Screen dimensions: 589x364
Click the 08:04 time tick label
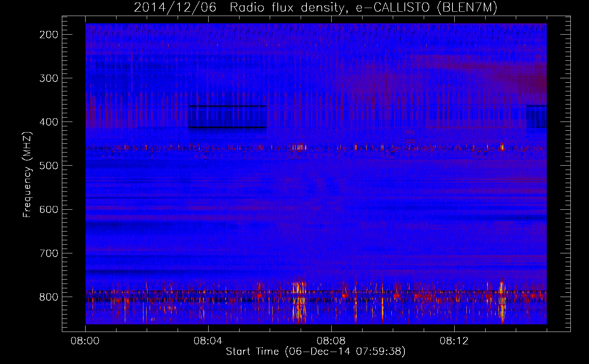(208, 341)
